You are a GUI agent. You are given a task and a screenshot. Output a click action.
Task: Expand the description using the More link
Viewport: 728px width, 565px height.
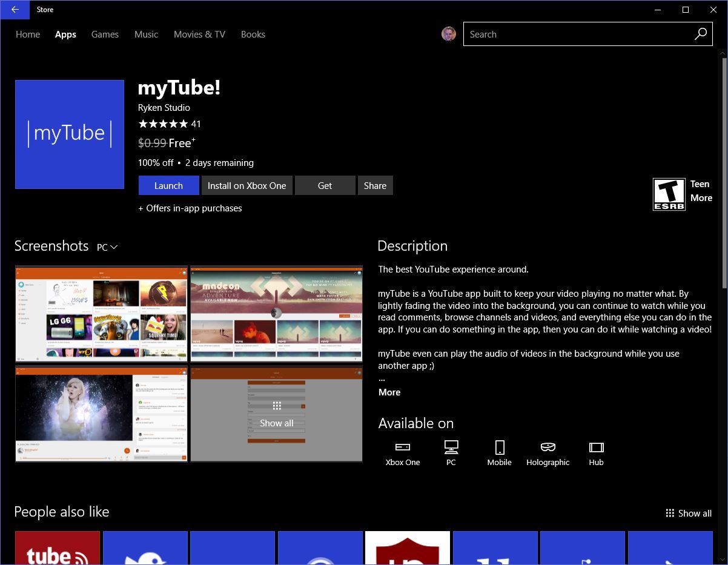pyautogui.click(x=389, y=392)
